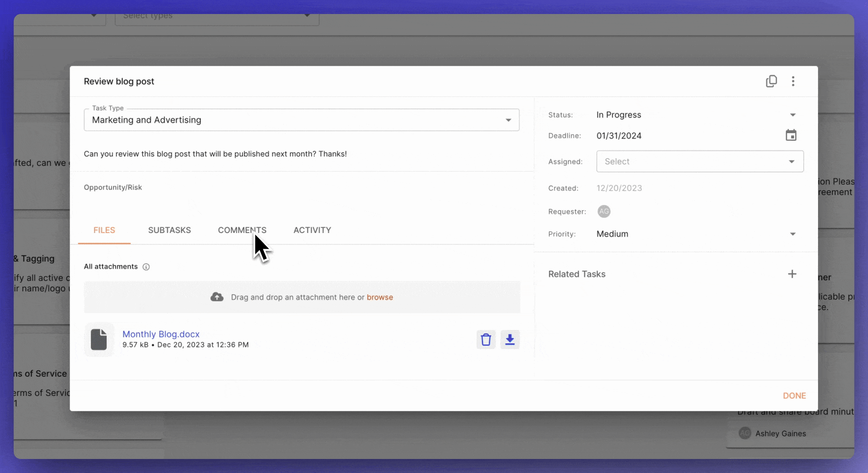Open the Activity tab
Image resolution: width=868 pixels, height=473 pixels.
pos(312,230)
